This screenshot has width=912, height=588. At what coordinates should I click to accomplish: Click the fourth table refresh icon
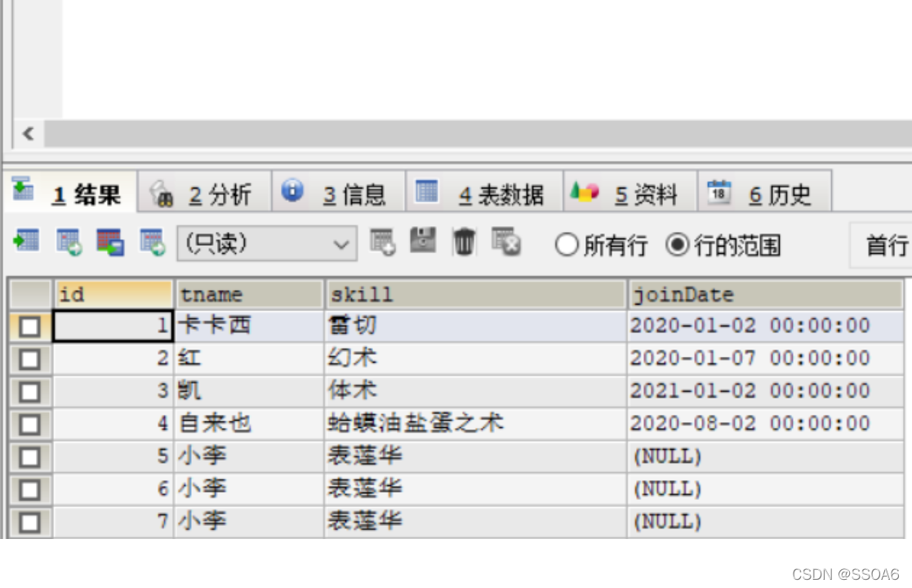tap(153, 242)
